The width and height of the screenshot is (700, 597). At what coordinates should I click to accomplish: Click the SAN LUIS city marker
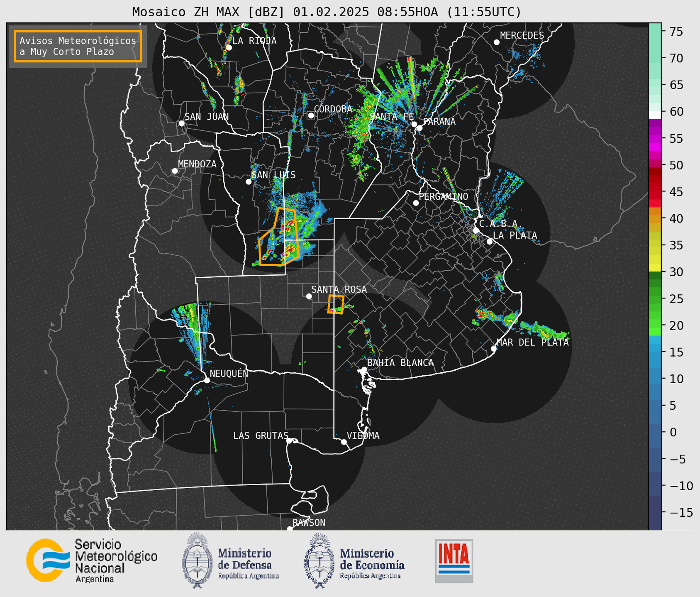tap(249, 182)
